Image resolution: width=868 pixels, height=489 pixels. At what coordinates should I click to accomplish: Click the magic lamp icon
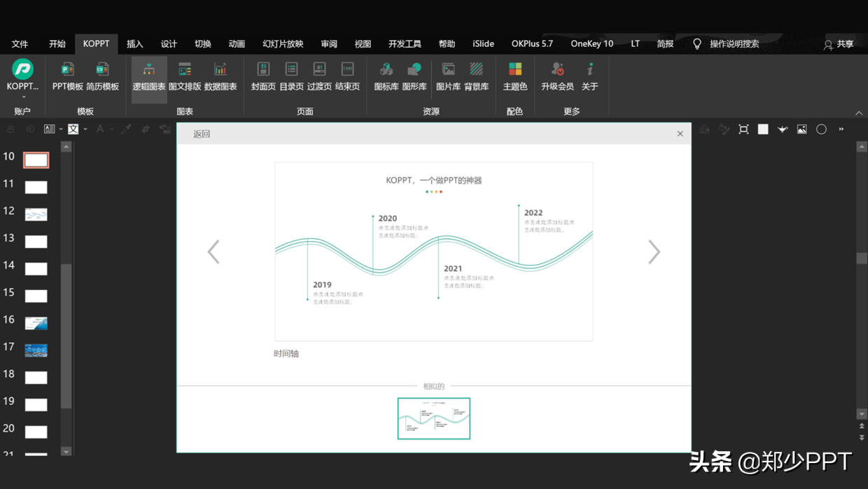coord(783,129)
